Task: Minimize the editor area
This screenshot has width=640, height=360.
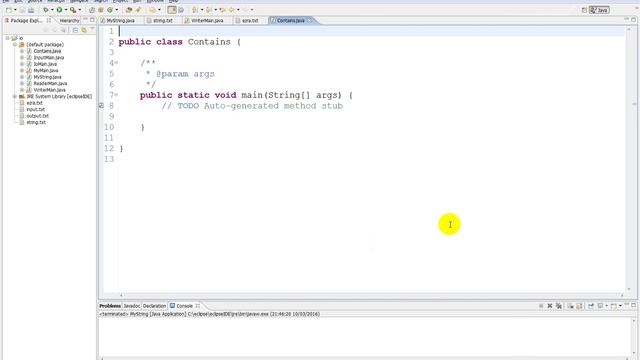Action: click(627, 20)
